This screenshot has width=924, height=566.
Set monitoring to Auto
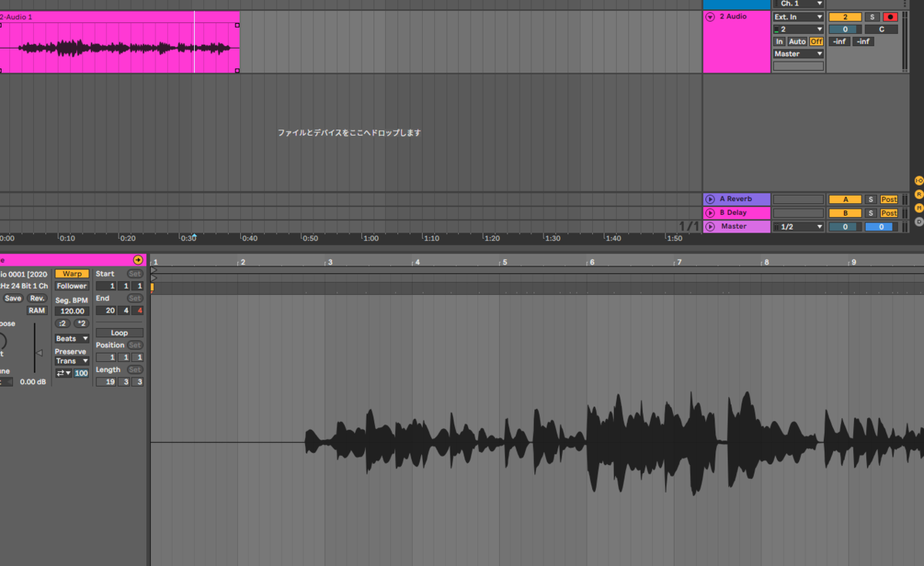[797, 42]
